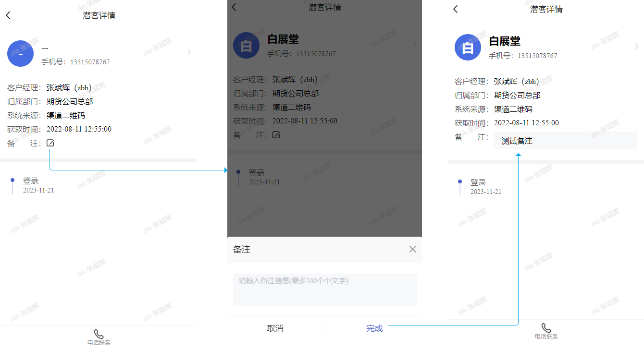
Task: Select the 登录 timeline entry on right screen
Action: pos(478,182)
